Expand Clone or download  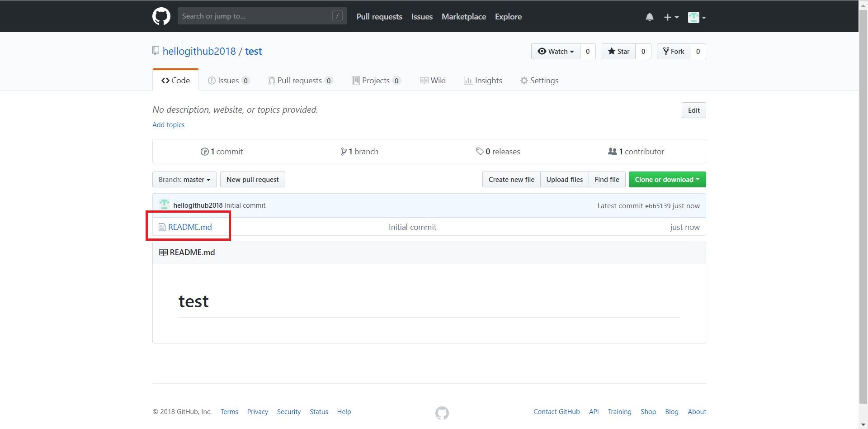click(x=667, y=180)
